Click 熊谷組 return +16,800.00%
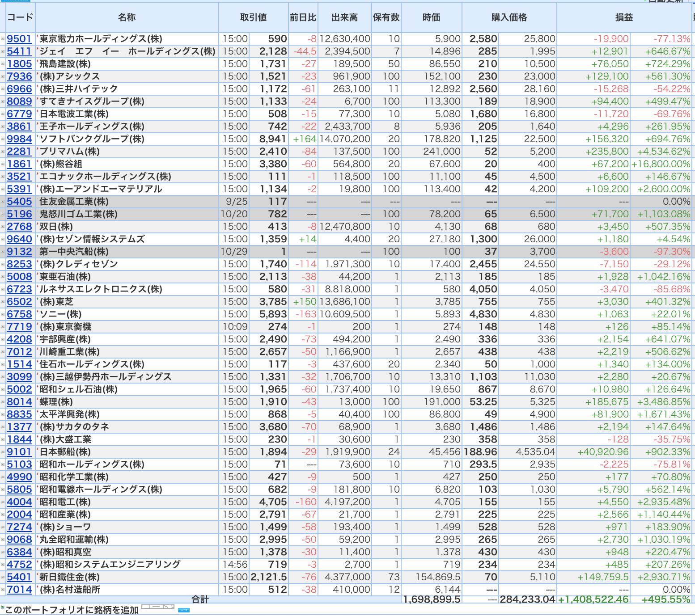The image size is (695, 616). pos(661,164)
